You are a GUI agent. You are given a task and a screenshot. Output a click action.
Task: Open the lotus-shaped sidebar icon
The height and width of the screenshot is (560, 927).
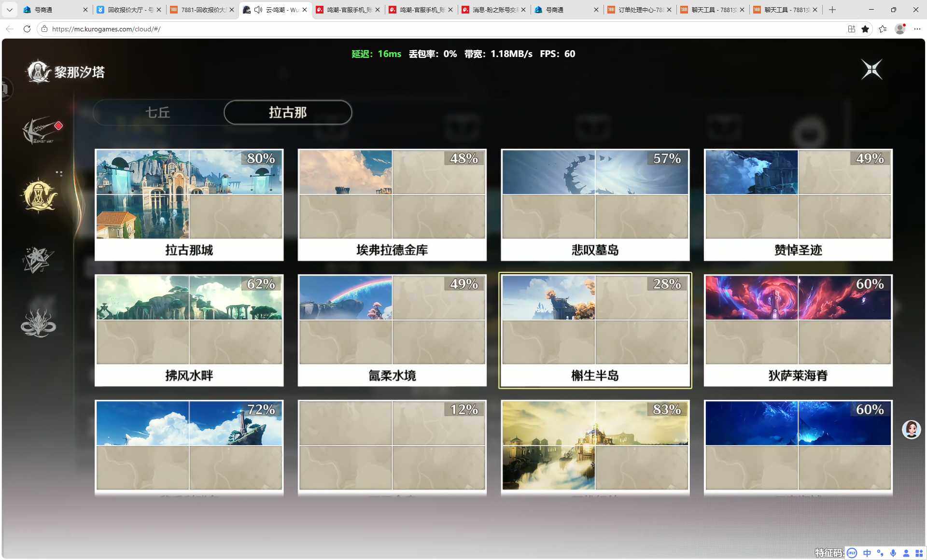coord(38,322)
